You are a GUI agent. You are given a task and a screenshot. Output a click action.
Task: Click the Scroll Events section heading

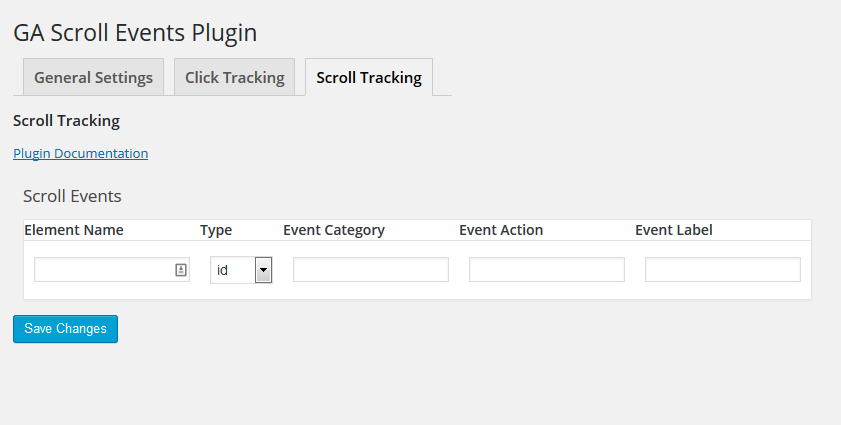coord(72,196)
